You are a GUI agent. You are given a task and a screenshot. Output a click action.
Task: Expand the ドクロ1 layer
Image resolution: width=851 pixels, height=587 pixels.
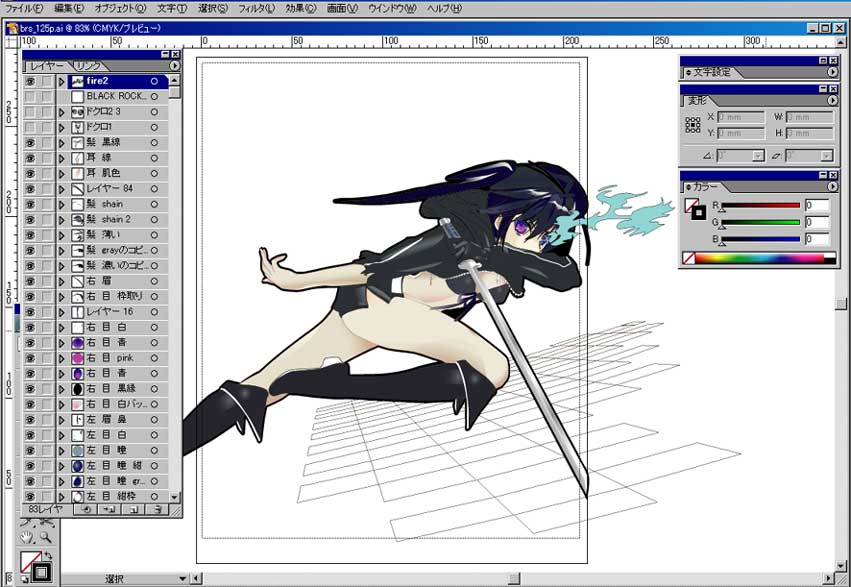(x=61, y=127)
